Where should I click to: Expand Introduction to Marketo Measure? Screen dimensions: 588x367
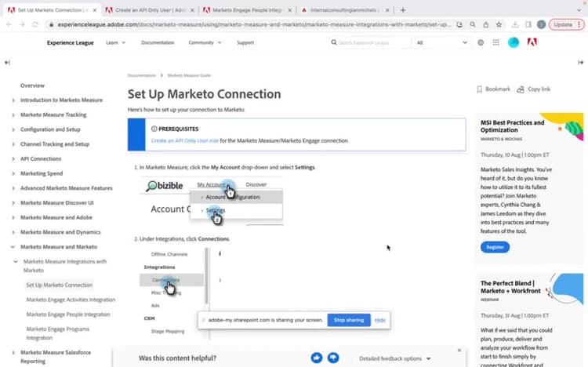(13, 100)
